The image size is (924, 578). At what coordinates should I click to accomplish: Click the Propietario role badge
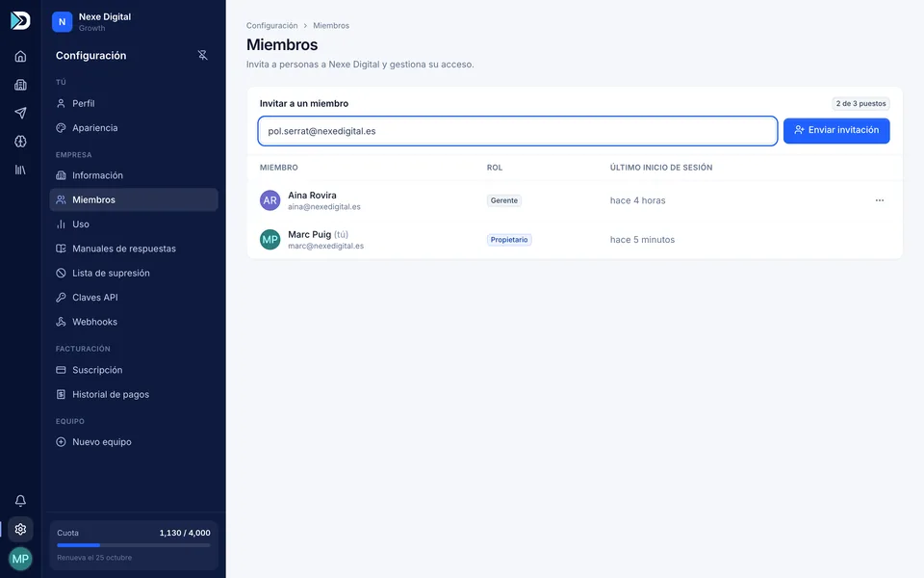pos(509,240)
